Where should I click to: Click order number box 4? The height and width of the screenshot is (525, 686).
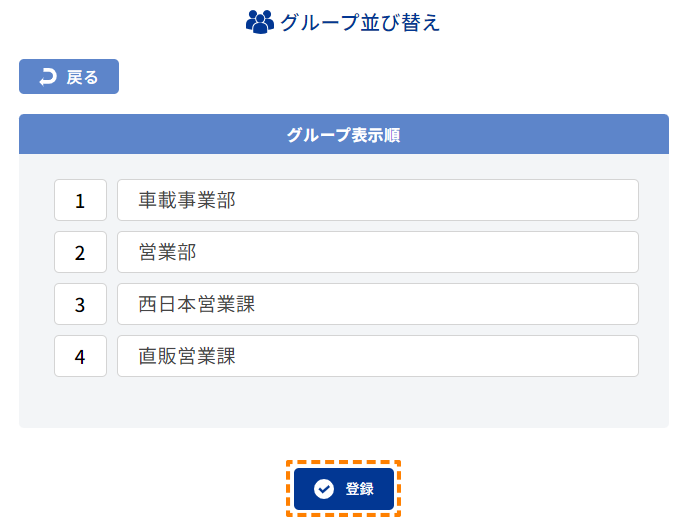(x=80, y=356)
